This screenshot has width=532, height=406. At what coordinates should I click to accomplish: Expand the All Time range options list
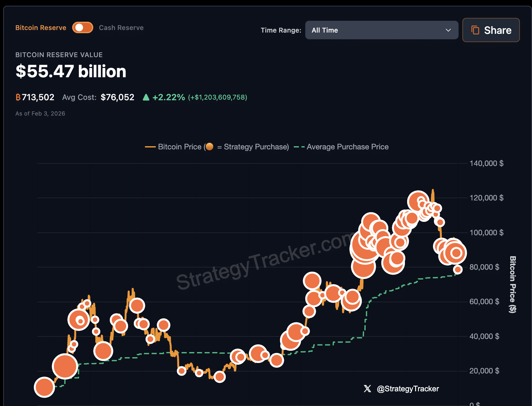click(x=382, y=30)
